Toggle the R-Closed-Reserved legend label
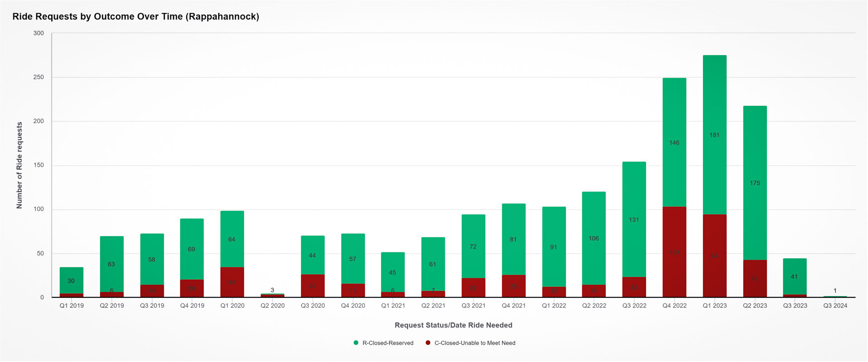Image resolution: width=868 pixels, height=362 pixels. pyautogui.click(x=387, y=343)
